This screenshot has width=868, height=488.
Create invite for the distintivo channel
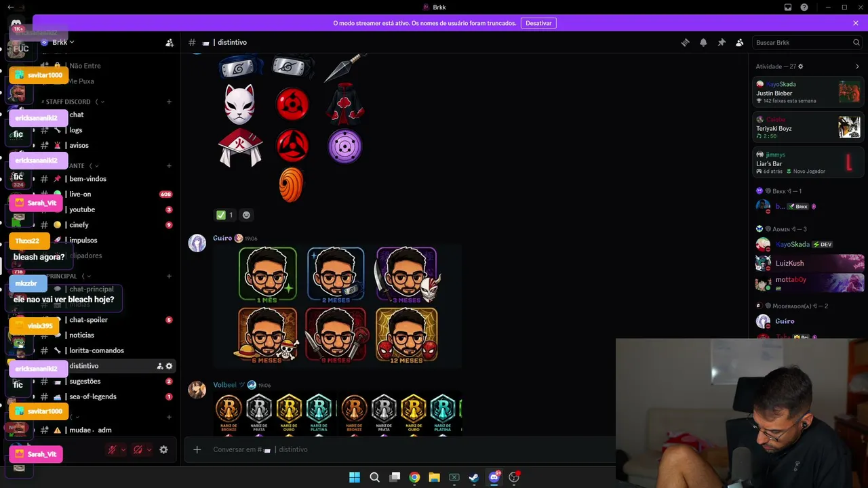pos(159,366)
